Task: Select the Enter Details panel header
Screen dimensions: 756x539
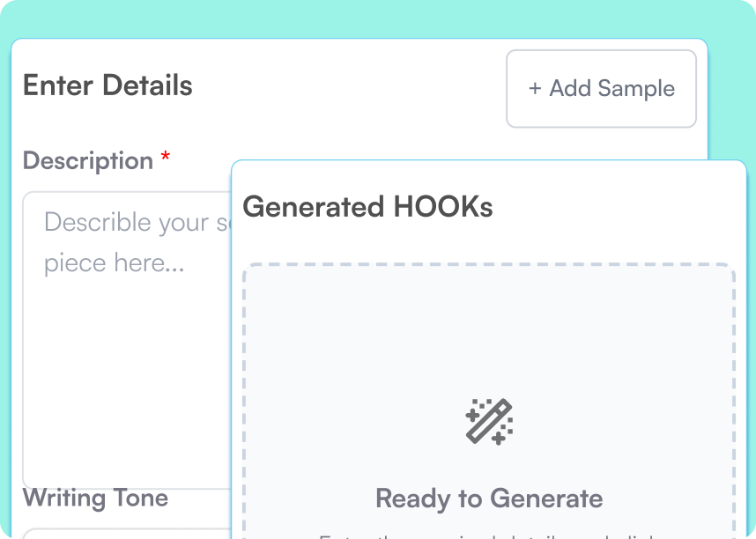Action: pyautogui.click(x=107, y=85)
